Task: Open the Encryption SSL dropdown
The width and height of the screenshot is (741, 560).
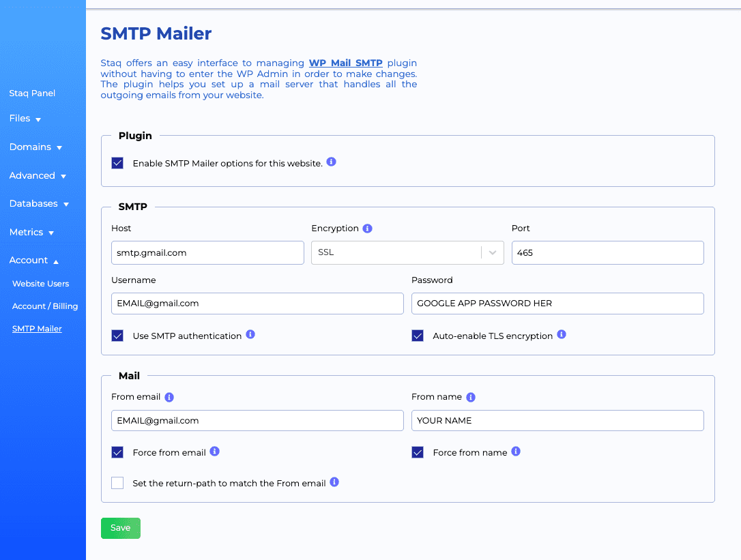Action: 407,252
